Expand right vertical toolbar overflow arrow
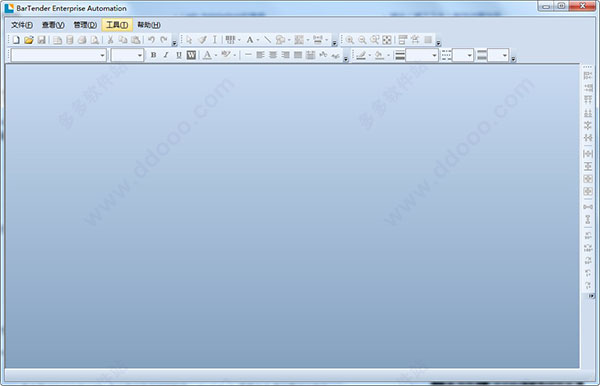 pyautogui.click(x=591, y=296)
